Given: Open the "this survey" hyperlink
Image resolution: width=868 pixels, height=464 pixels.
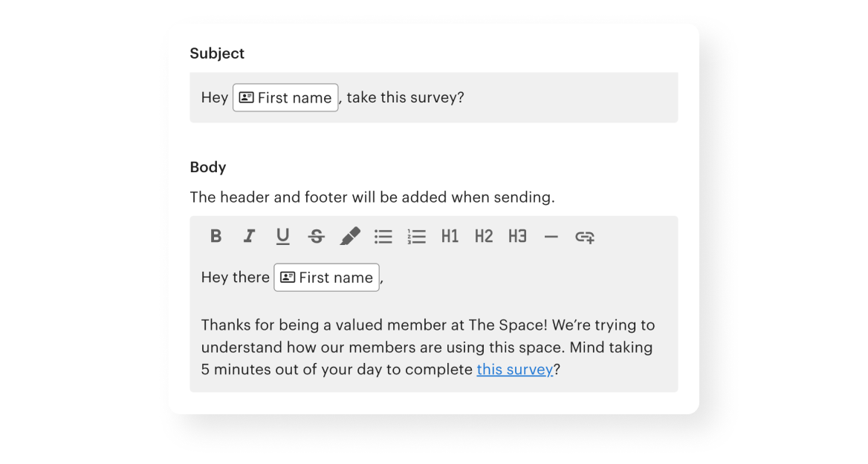Looking at the screenshot, I should click(x=514, y=369).
